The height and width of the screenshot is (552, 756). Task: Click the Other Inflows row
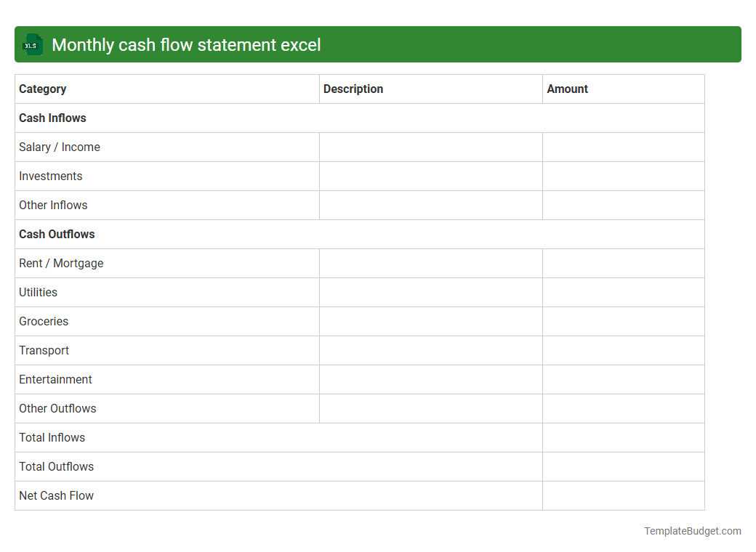point(53,205)
